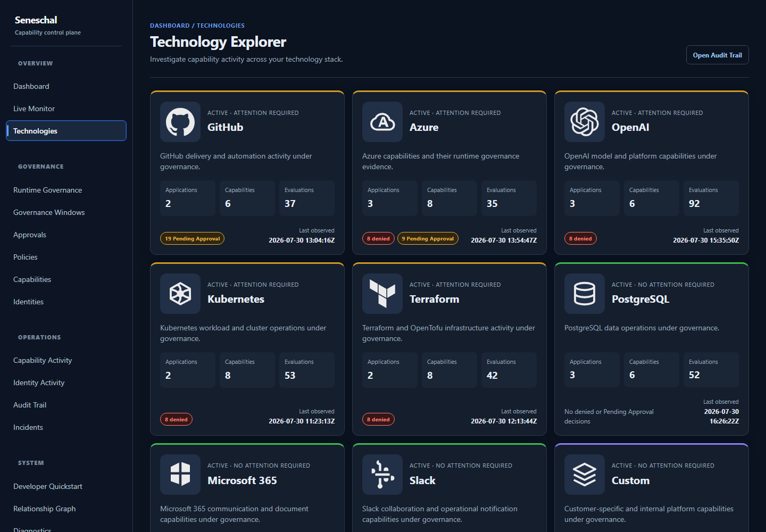The width and height of the screenshot is (766, 532).
Task: Click the Seneschal brand name
Action: [36, 20]
